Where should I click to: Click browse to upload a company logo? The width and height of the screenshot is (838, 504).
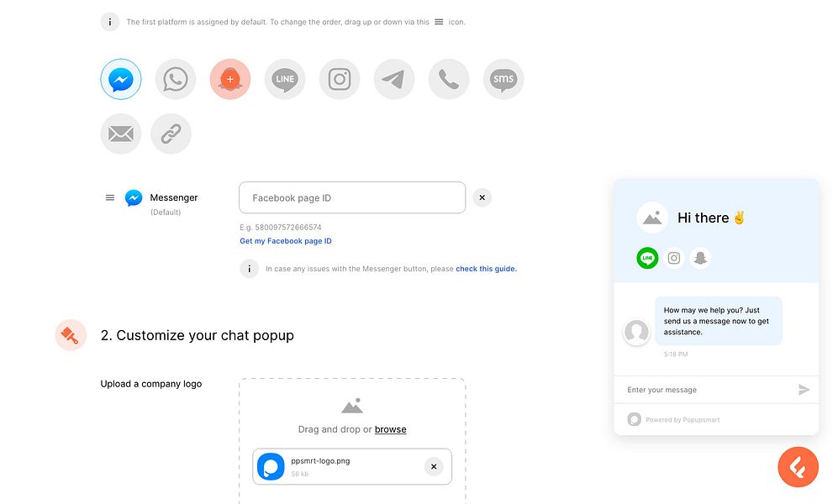pos(390,428)
